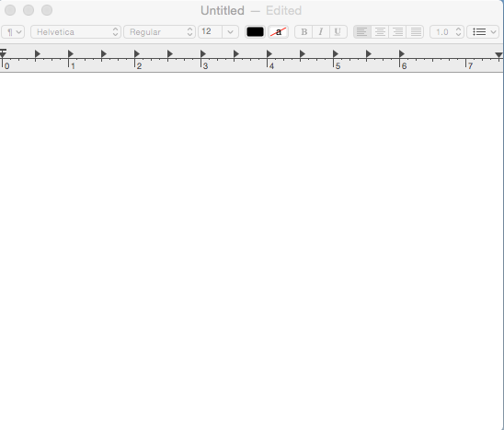Select the tab stop at the 3-inch mark

pos(203,53)
